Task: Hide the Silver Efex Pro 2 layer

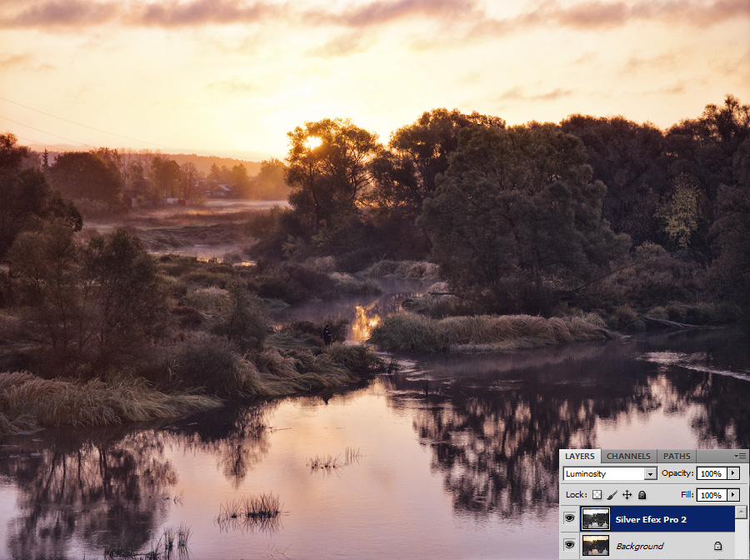Action: pos(569,518)
